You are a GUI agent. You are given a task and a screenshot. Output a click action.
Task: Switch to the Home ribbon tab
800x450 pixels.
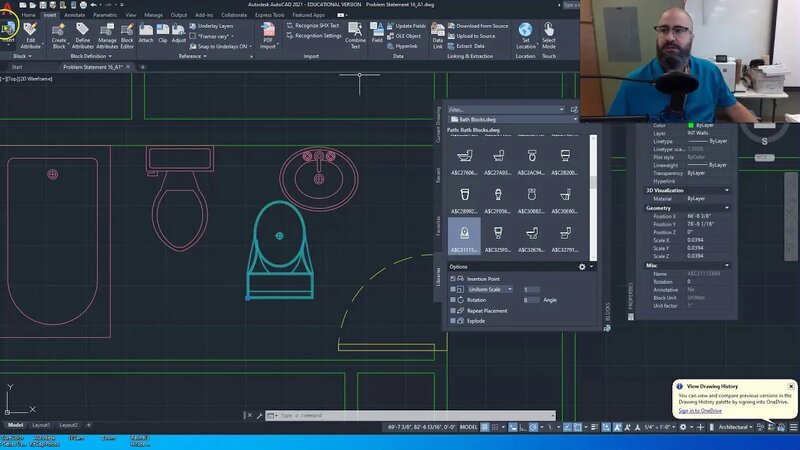click(29, 15)
